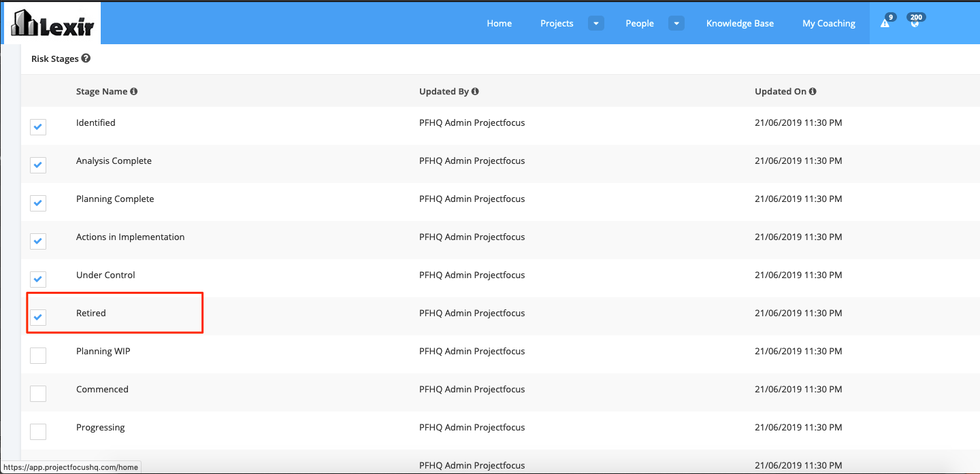The image size is (980, 474).
Task: Open the Projects menu item
Action: point(557,23)
